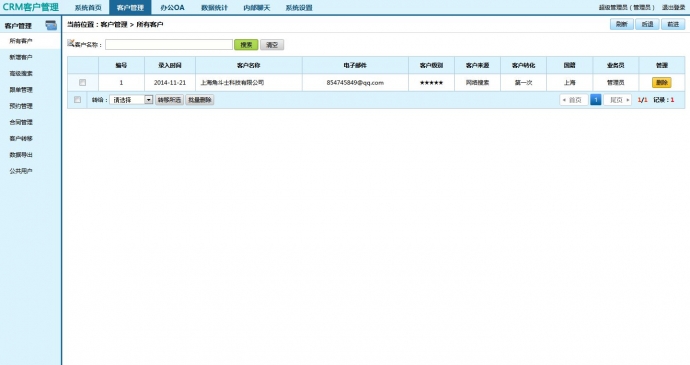Open 预约管理 in the sidebar

[21, 106]
